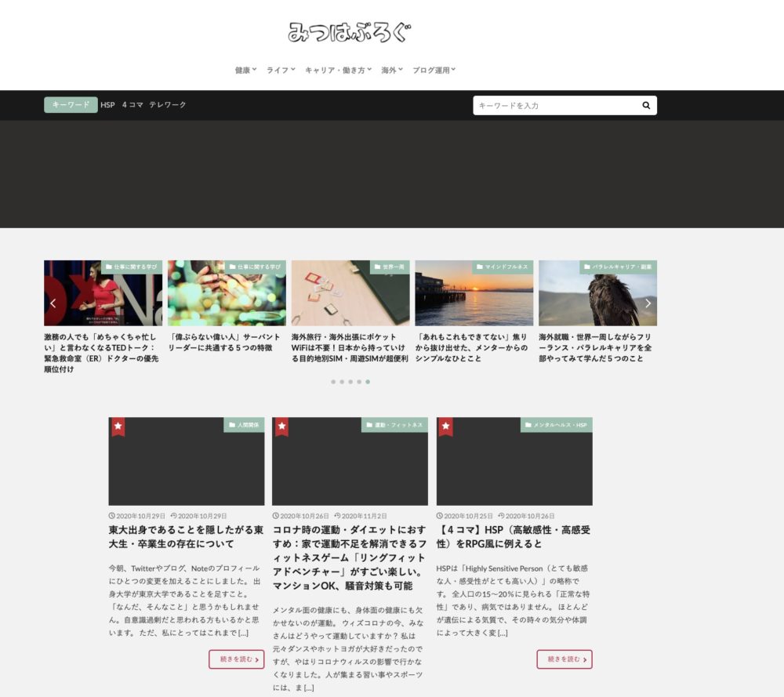Open the 運動・フィットネス category tag
This screenshot has width=784, height=697.
click(x=394, y=425)
